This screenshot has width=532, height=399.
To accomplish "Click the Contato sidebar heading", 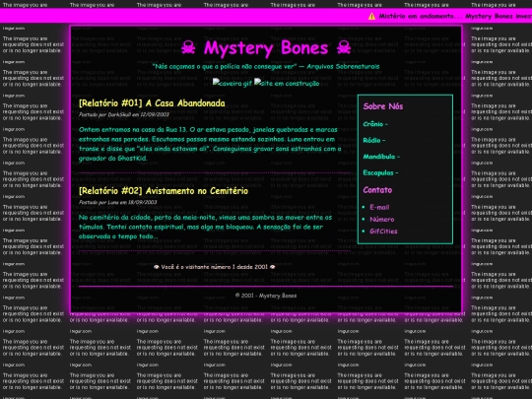I will coord(377,190).
